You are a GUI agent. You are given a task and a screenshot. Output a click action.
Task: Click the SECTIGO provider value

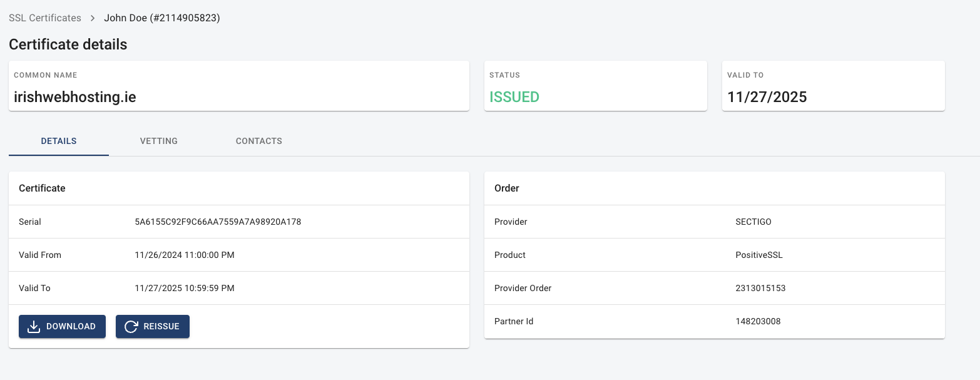758,222
